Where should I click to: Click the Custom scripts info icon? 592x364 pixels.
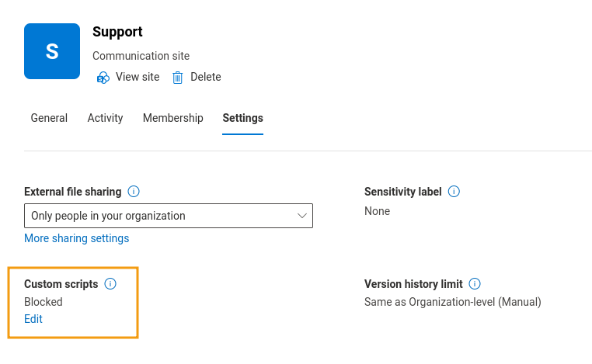110,284
